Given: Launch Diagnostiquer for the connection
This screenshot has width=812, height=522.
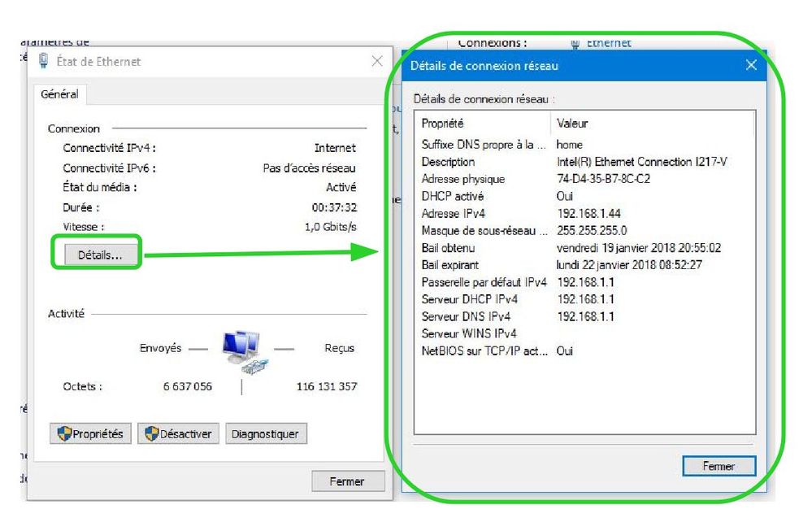Looking at the screenshot, I should [x=265, y=434].
